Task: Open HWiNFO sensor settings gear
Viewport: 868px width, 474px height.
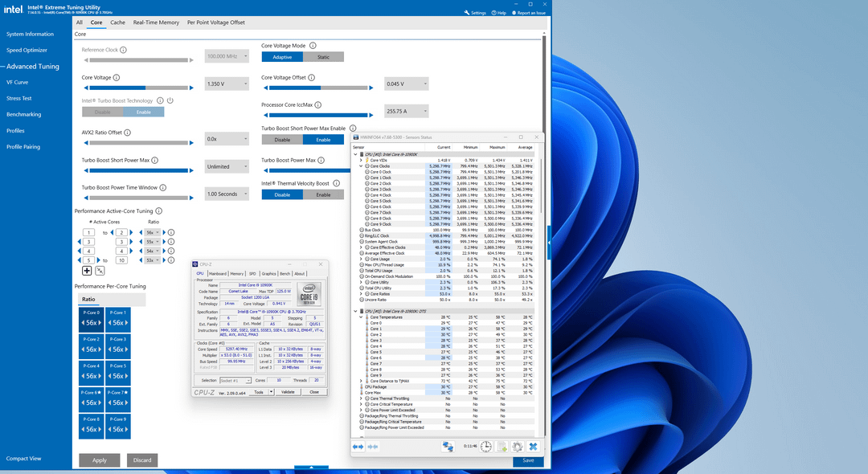Action: 518,447
